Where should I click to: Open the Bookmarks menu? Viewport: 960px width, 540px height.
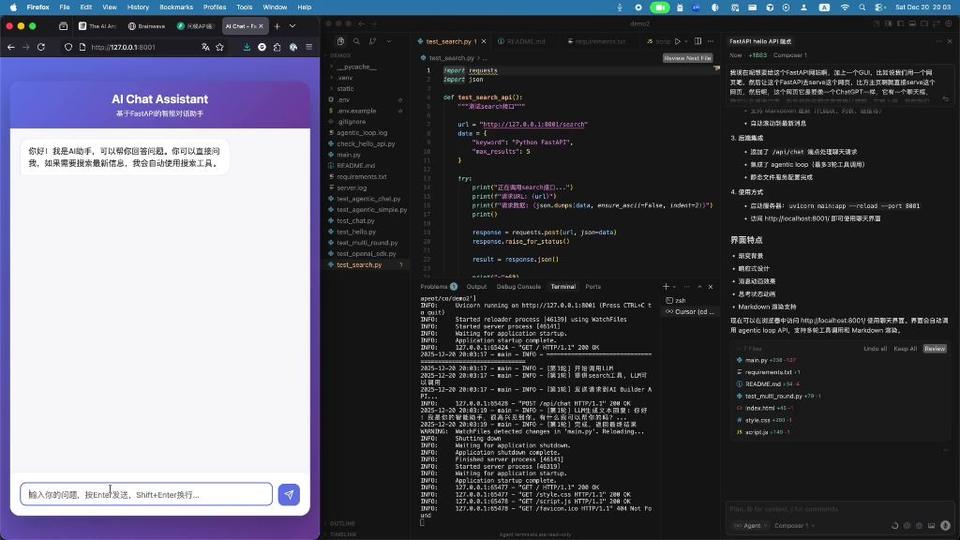176,7
